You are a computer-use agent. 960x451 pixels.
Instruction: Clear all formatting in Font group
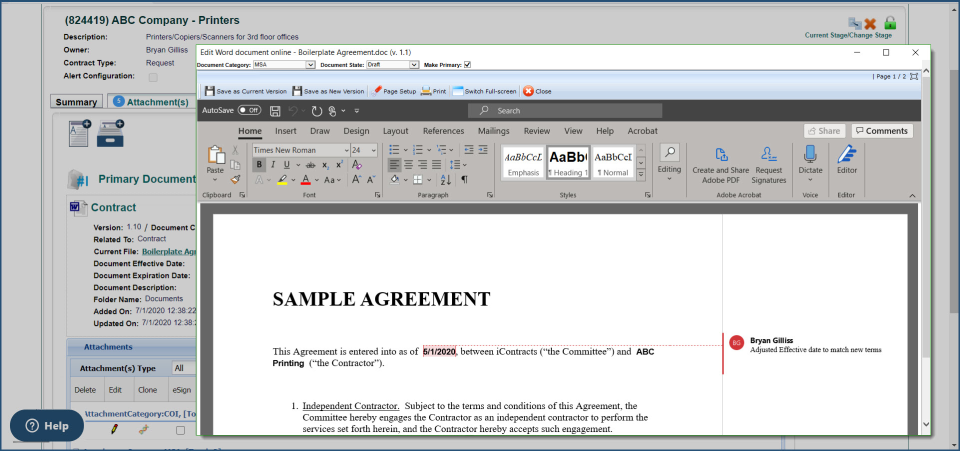click(357, 165)
